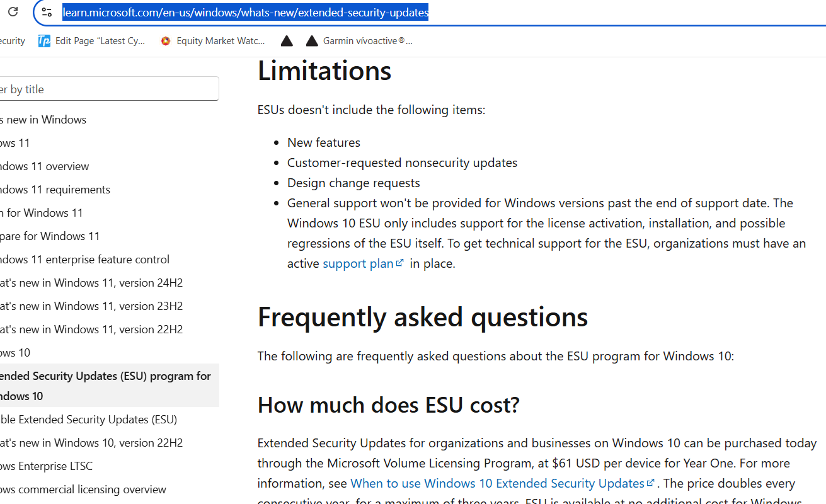Reload the current page
826x504 pixels.
(12, 11)
